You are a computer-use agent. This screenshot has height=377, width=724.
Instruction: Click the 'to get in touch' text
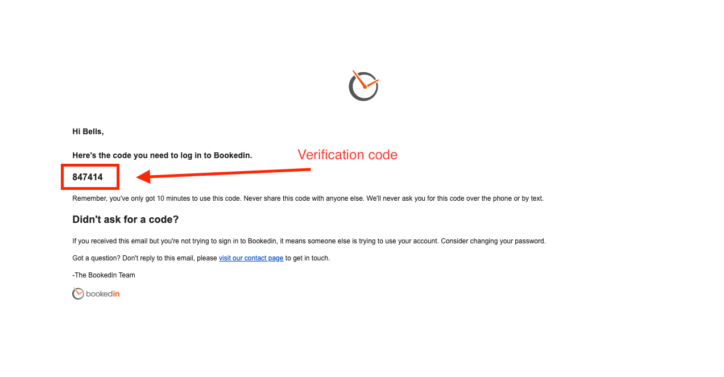[x=307, y=258]
